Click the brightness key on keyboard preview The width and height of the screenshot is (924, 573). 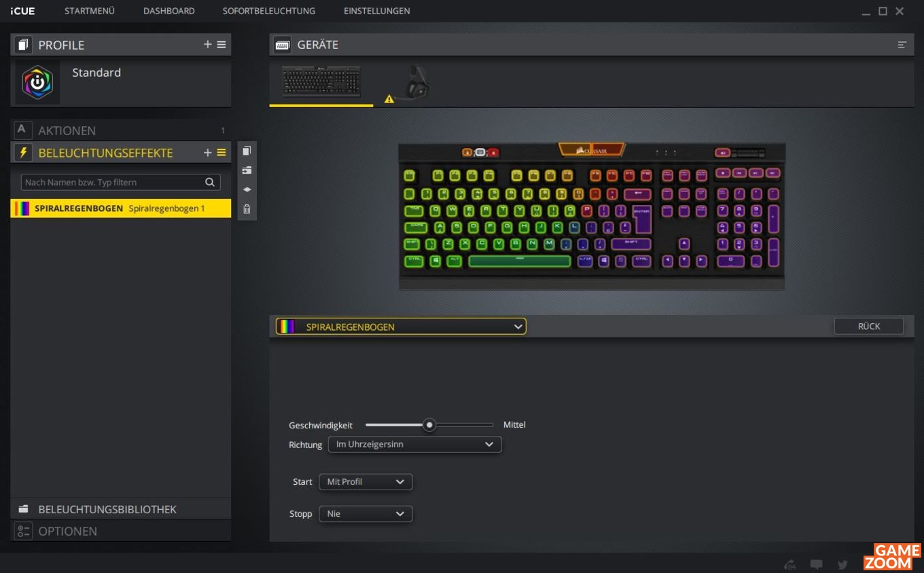tap(480, 153)
